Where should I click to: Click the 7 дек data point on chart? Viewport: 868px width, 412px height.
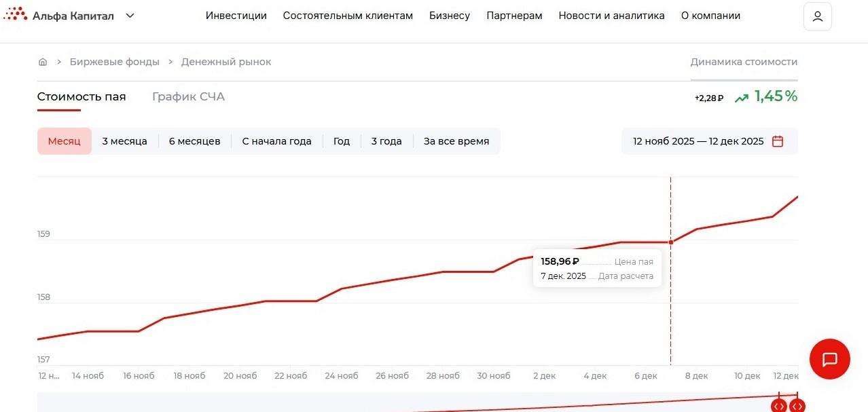[x=671, y=242]
